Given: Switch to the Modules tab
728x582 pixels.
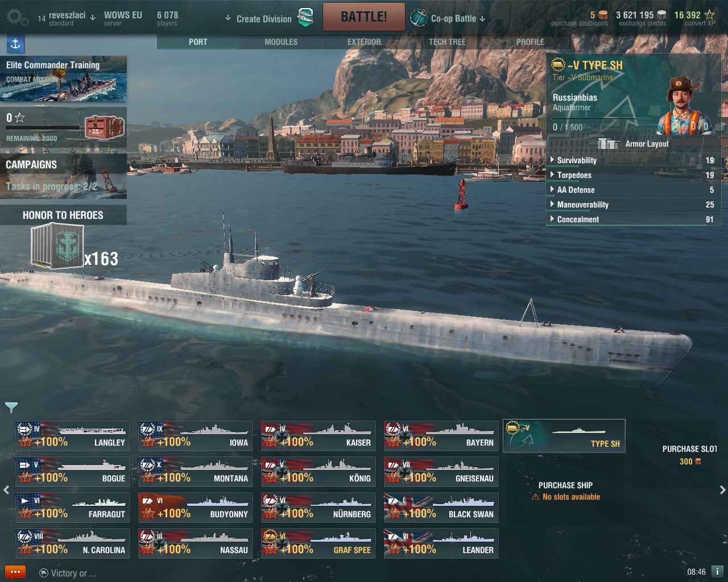Looking at the screenshot, I should [x=281, y=42].
